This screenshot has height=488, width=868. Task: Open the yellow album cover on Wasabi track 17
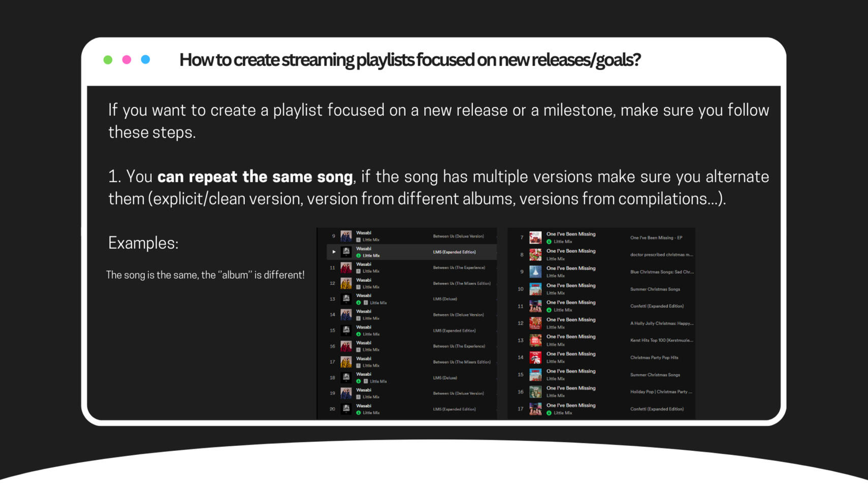pyautogui.click(x=346, y=362)
